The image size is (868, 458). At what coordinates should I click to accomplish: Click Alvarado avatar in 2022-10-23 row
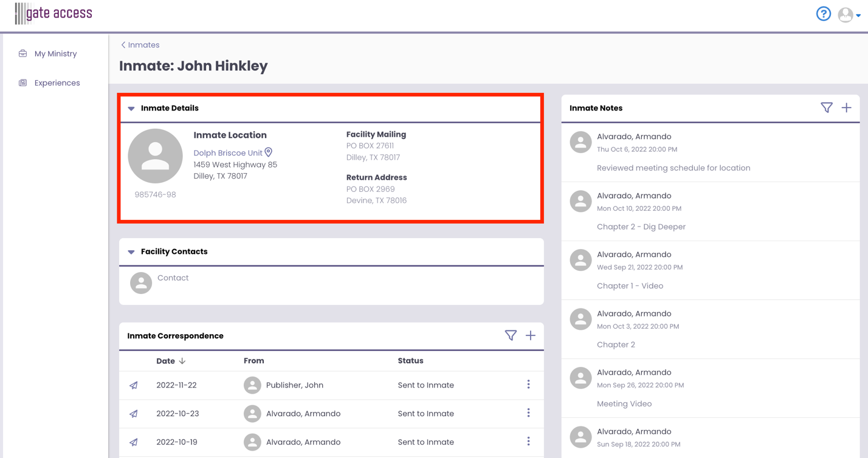click(252, 414)
